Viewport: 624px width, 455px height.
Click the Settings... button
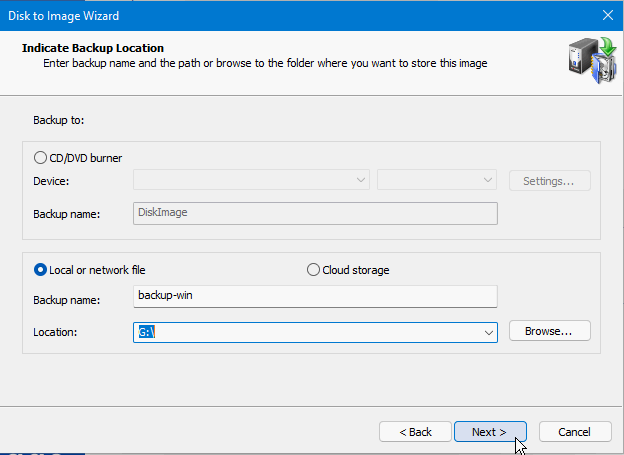point(550,181)
